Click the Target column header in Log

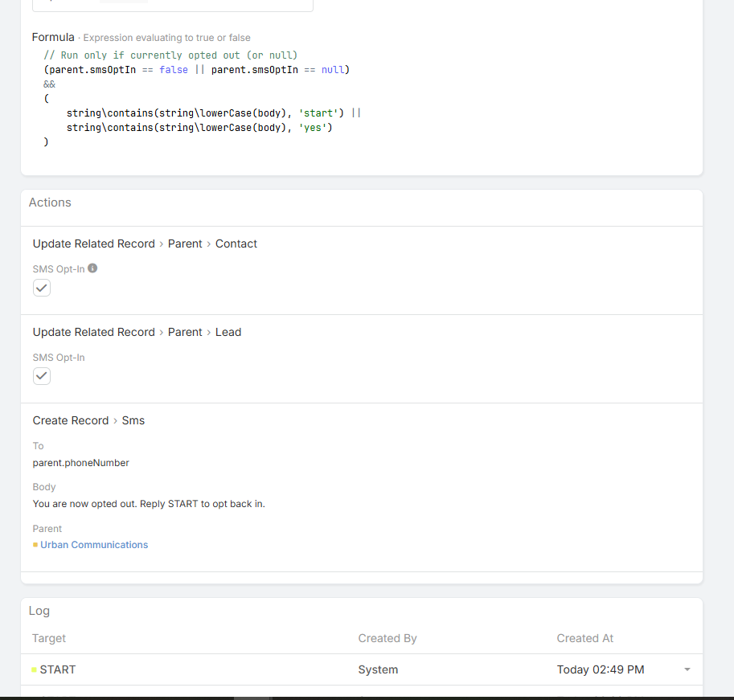pyautogui.click(x=49, y=638)
